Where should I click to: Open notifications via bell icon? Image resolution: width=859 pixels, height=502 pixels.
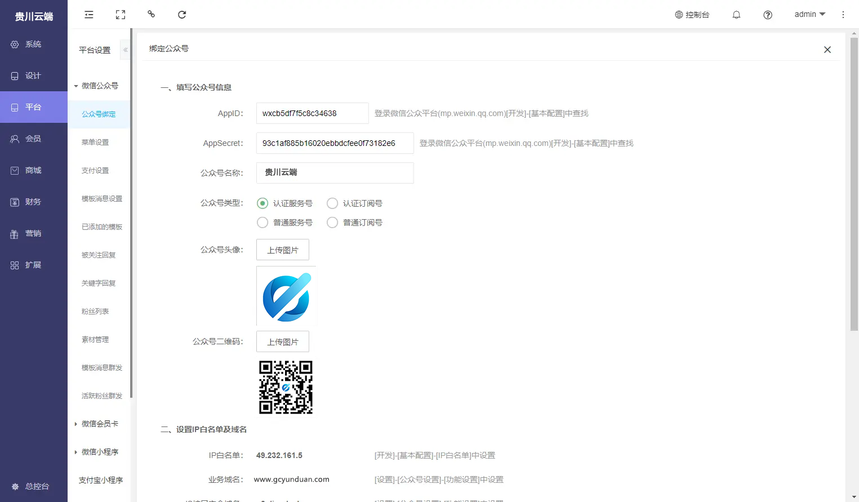[x=736, y=15]
